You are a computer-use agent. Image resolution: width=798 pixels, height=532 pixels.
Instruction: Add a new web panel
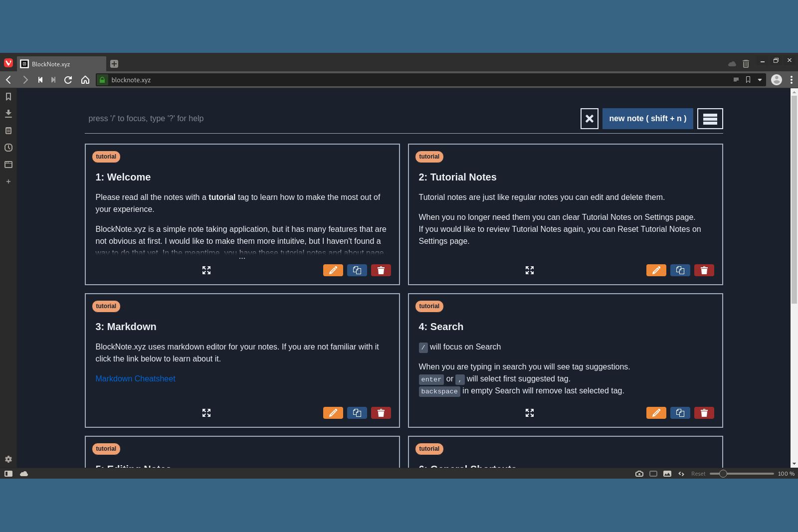8,181
